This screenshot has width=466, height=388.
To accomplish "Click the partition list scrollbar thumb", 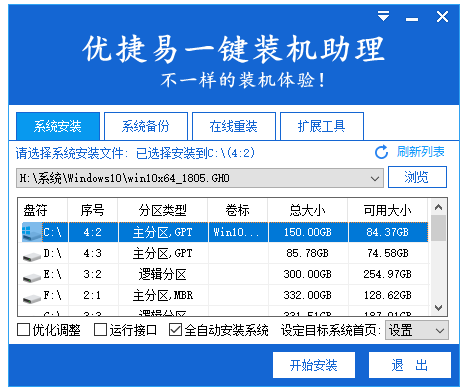I will [438, 228].
